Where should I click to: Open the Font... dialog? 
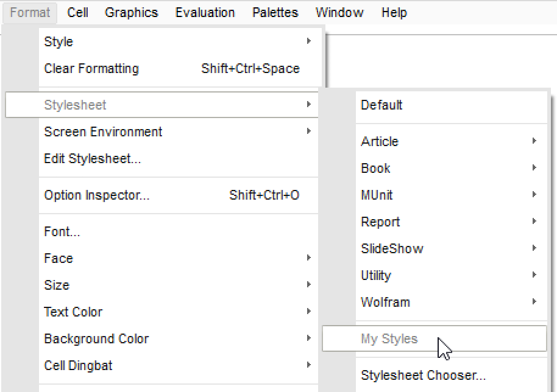pyautogui.click(x=62, y=232)
